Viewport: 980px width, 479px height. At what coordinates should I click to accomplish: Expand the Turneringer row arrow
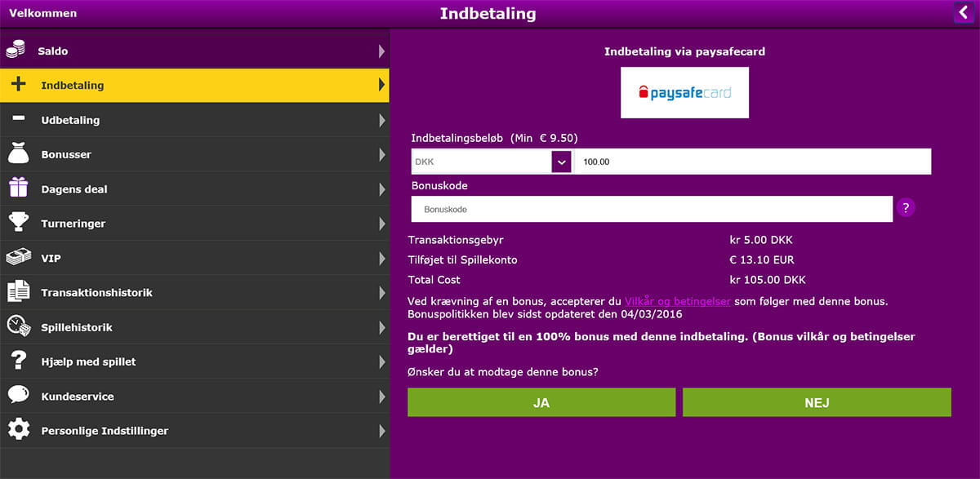pyautogui.click(x=381, y=224)
